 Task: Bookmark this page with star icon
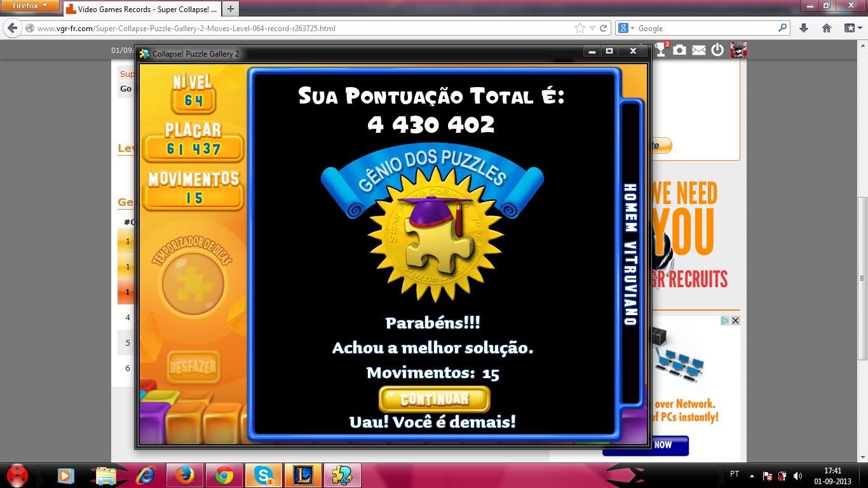pyautogui.click(x=580, y=28)
